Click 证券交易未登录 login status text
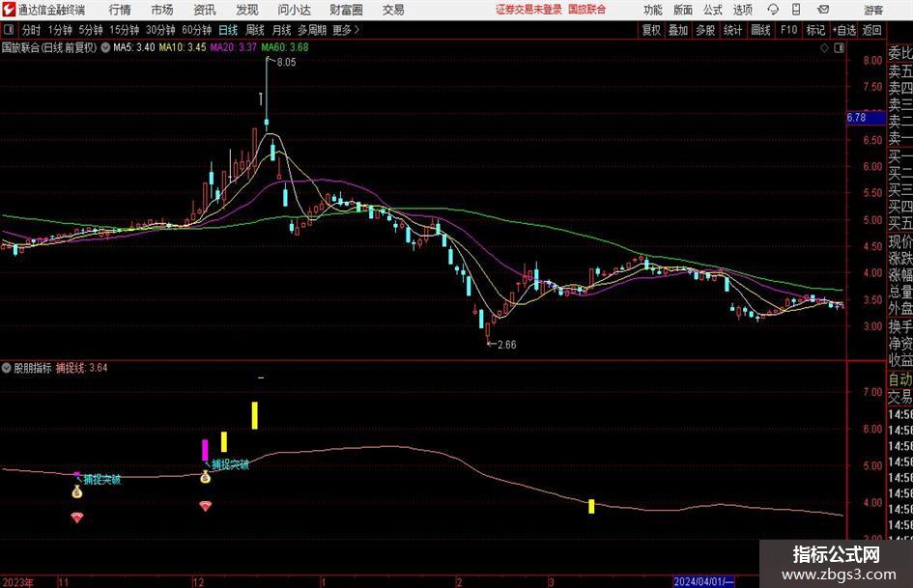 pyautogui.click(x=528, y=10)
